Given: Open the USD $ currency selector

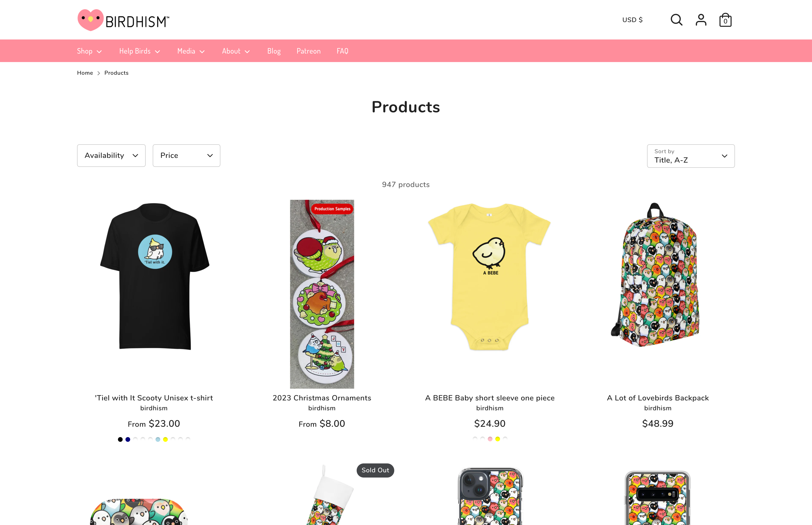Looking at the screenshot, I should click(632, 20).
